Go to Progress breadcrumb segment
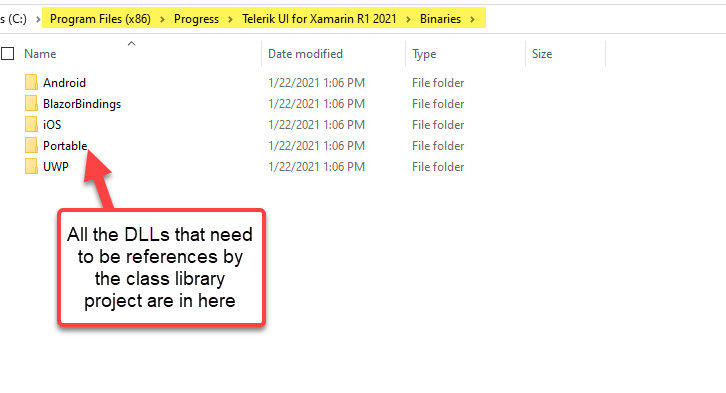 click(x=196, y=19)
